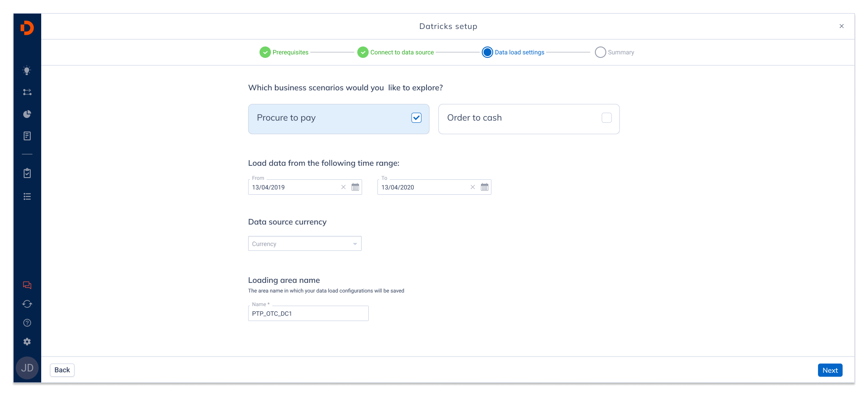Click the 'Data source currency' heading
The height and width of the screenshot is (396, 868).
click(287, 222)
